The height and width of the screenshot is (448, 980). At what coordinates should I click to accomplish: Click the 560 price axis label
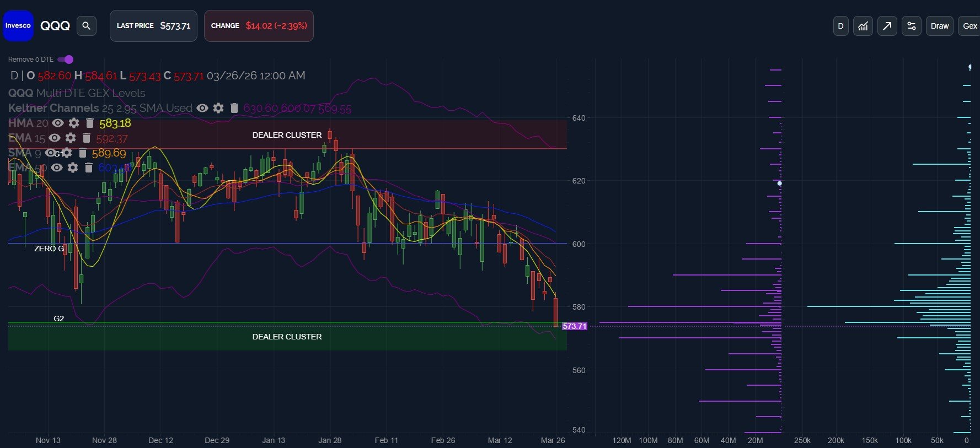coord(579,370)
